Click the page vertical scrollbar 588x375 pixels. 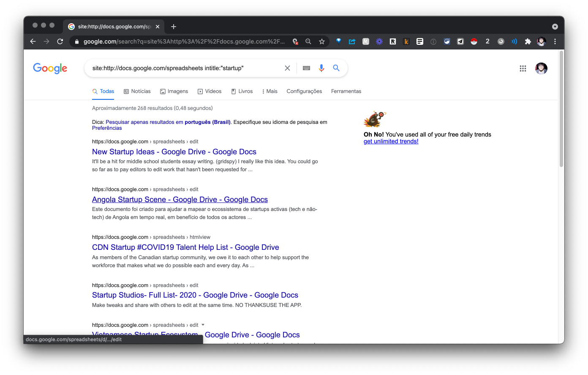click(x=561, y=109)
